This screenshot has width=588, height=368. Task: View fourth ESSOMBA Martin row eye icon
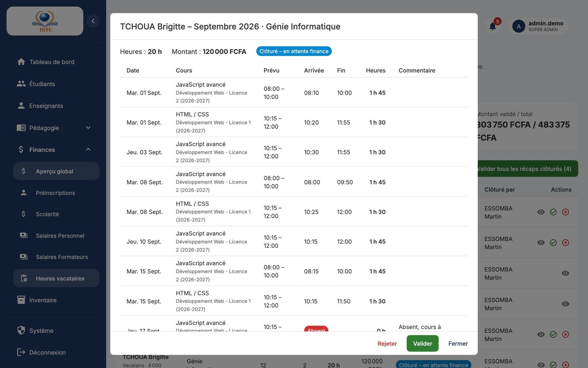coord(566,304)
